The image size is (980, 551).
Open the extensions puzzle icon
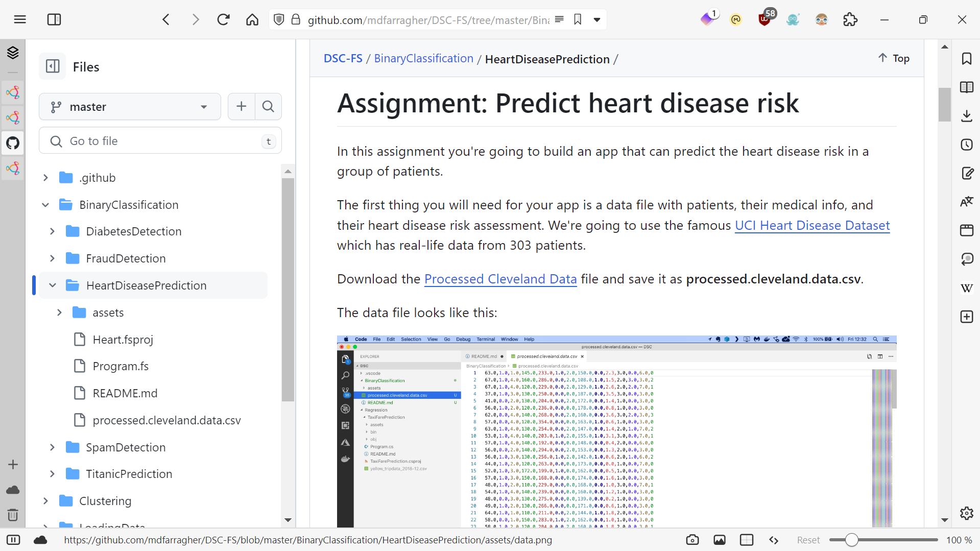coord(850,20)
